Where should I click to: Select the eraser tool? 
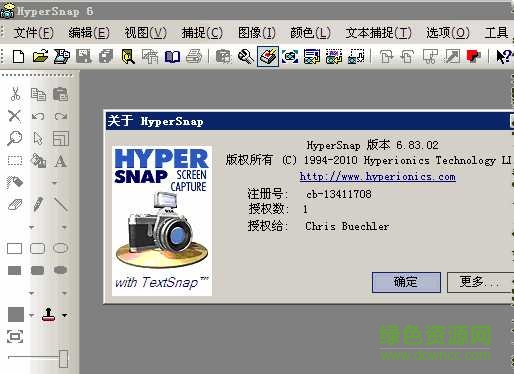pos(15,204)
